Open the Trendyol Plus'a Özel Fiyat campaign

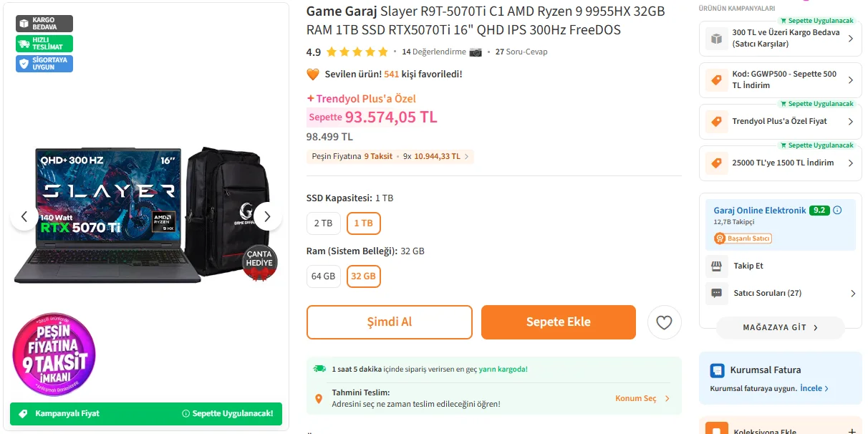tap(780, 122)
